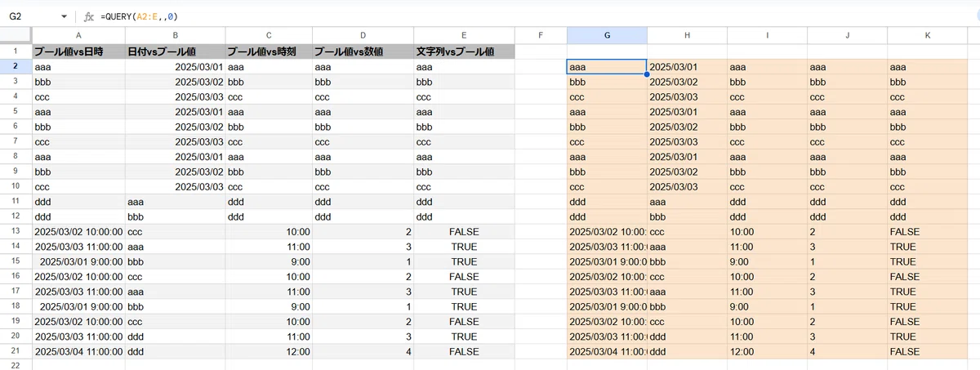Select row 13 header number

pos(16,231)
